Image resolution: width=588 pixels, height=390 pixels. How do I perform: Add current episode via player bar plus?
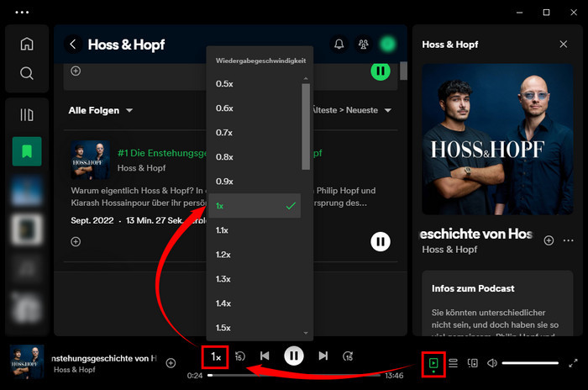171,363
